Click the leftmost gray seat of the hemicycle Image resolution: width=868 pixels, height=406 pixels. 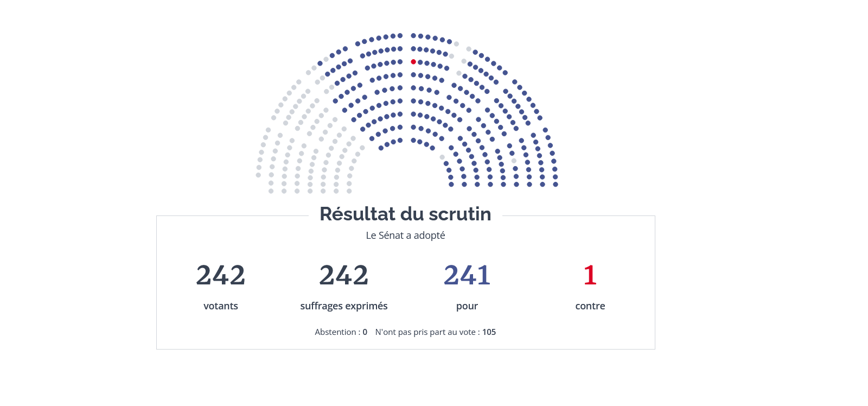pyautogui.click(x=258, y=175)
